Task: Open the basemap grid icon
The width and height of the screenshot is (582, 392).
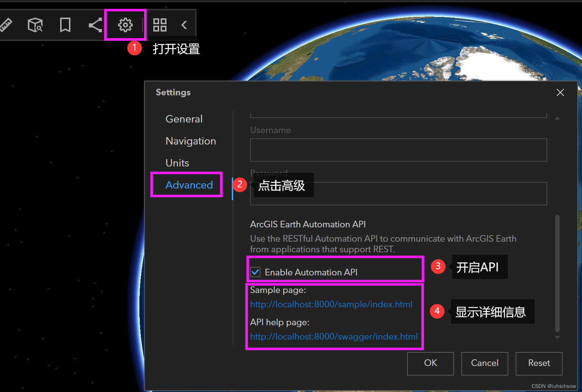Action: coord(160,25)
